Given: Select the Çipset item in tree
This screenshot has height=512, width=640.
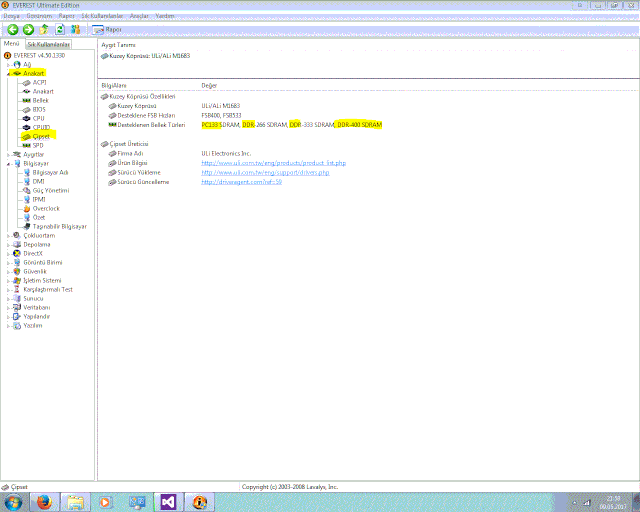Looking at the screenshot, I should [41, 136].
